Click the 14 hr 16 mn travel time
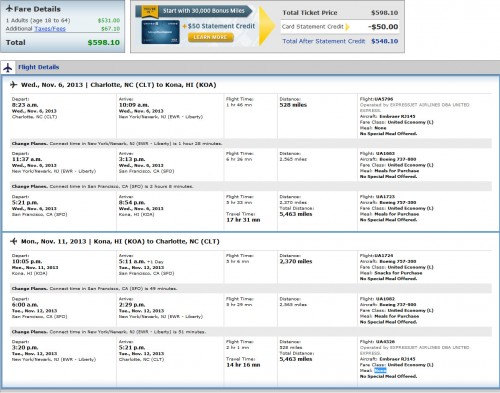This screenshot has width=500, height=393. [243, 365]
